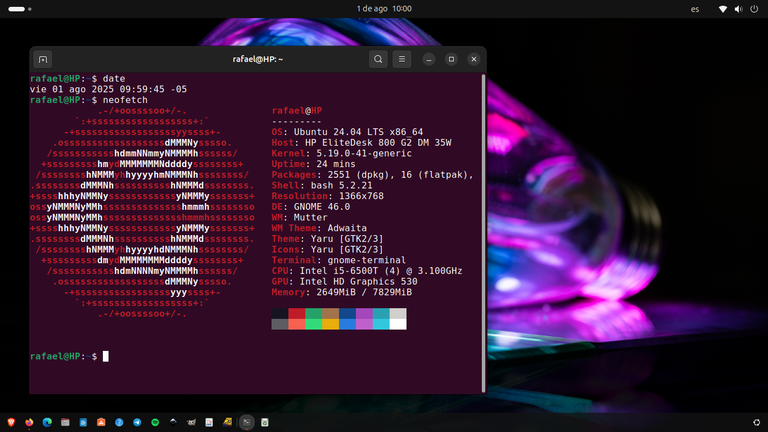Screen dimensions: 768x432
Task: Minimize the terminal window
Action: 429,59
